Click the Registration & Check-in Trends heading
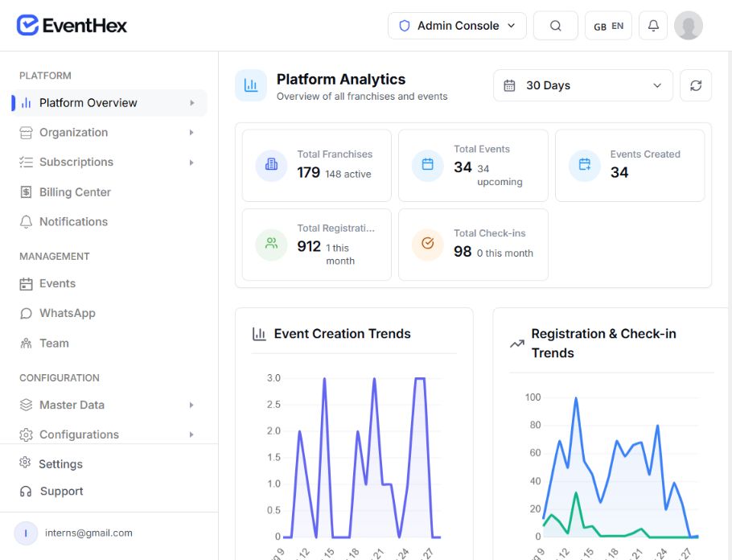 (x=603, y=344)
